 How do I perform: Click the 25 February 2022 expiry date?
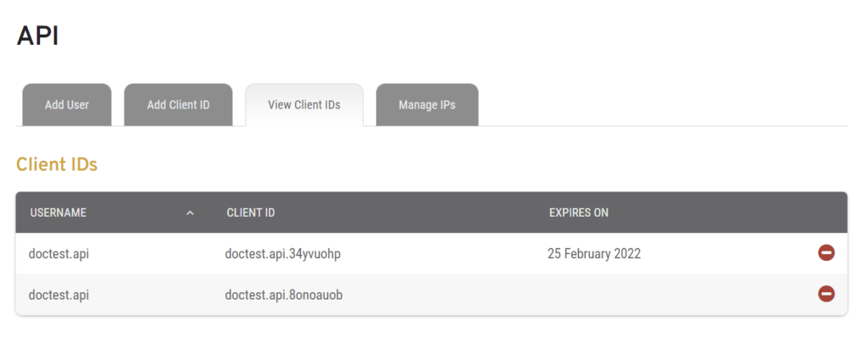[x=594, y=254]
